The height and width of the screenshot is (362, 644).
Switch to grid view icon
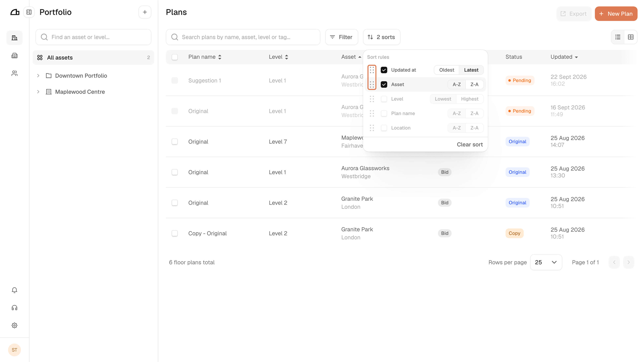(x=631, y=37)
